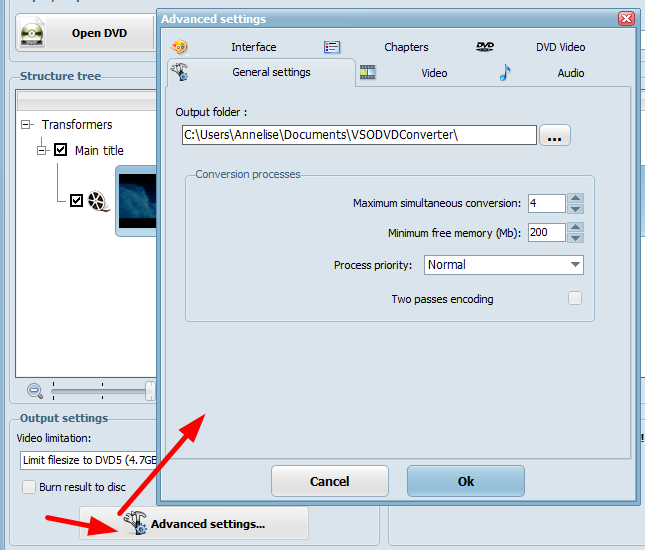
Task: Click the video preview thumbnail
Action: click(x=137, y=201)
